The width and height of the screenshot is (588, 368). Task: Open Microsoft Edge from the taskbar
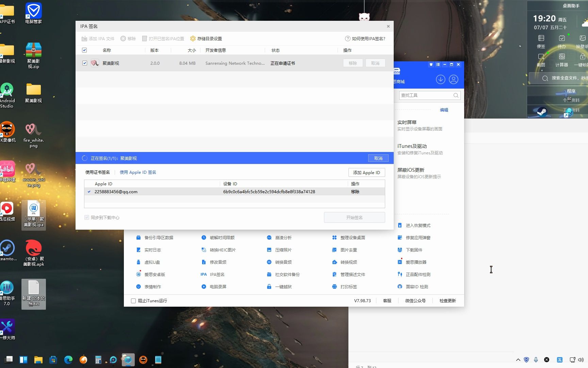pyautogui.click(x=68, y=359)
